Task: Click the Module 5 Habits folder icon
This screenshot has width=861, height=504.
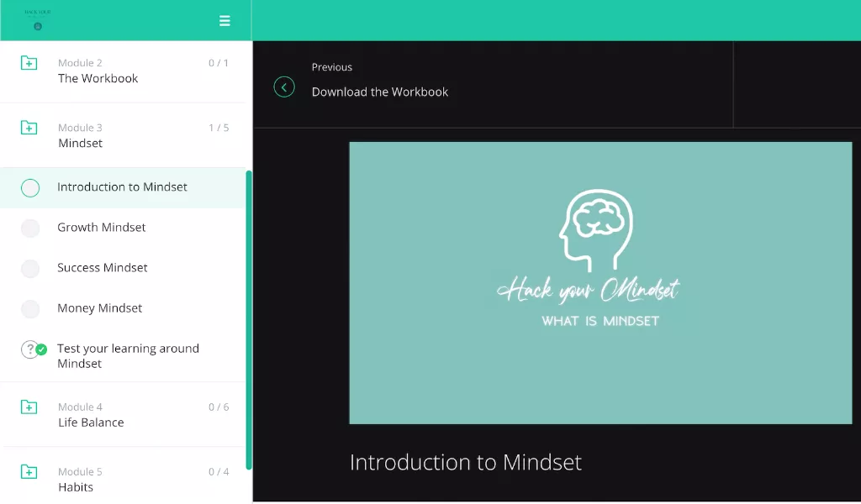Action: point(29,471)
